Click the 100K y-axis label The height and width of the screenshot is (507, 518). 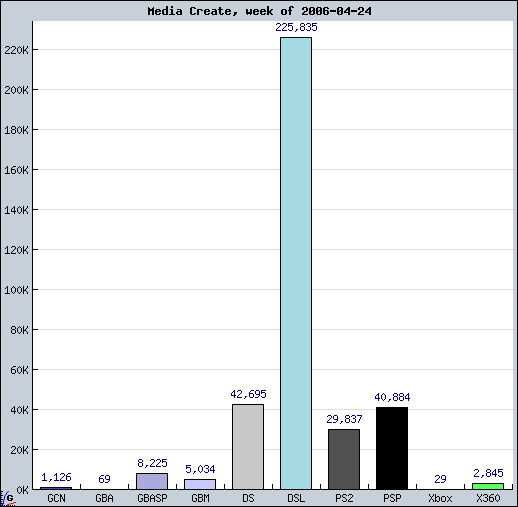[16, 290]
